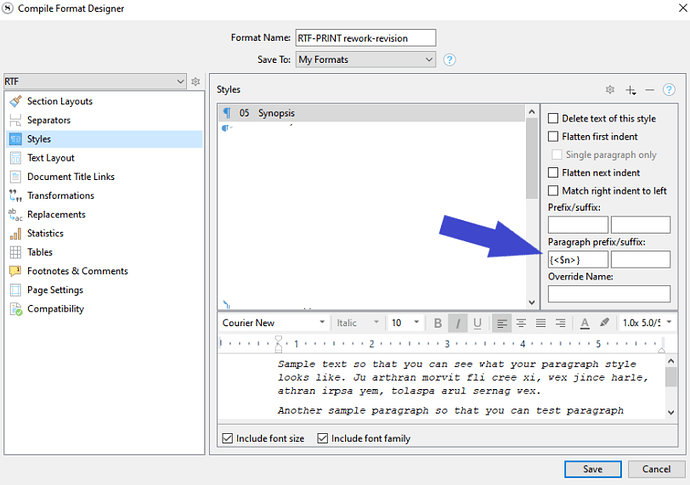Viewport: 690px width, 485px height.
Task: Check the Flatten first indent option
Action: click(553, 136)
